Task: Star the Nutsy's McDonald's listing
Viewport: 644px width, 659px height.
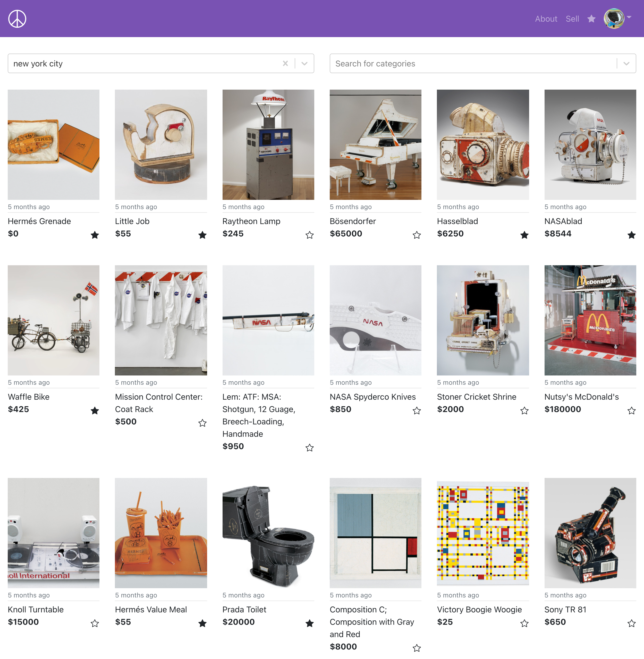Action: (631, 410)
